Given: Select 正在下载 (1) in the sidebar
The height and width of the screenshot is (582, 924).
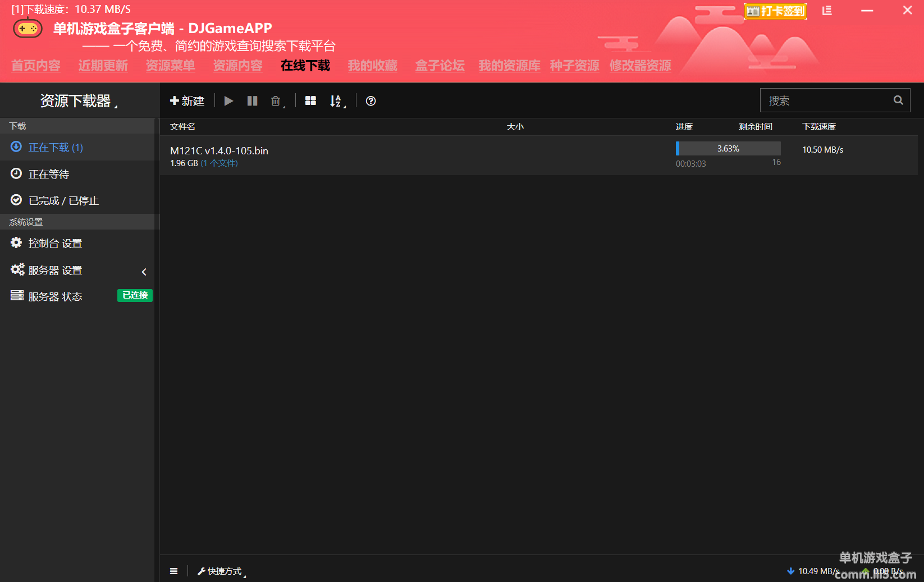Looking at the screenshot, I should point(77,148).
